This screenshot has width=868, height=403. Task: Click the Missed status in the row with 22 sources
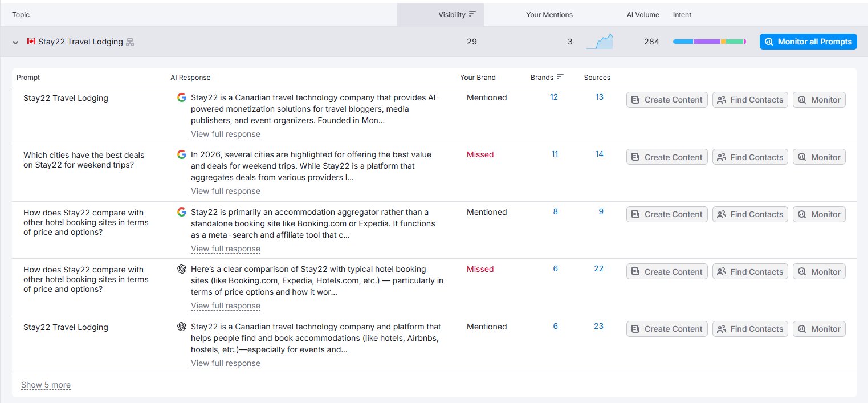coord(480,269)
